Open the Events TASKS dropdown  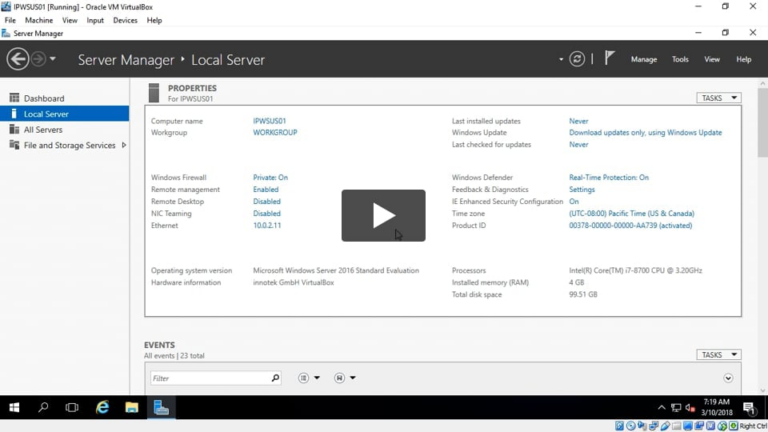coord(718,355)
